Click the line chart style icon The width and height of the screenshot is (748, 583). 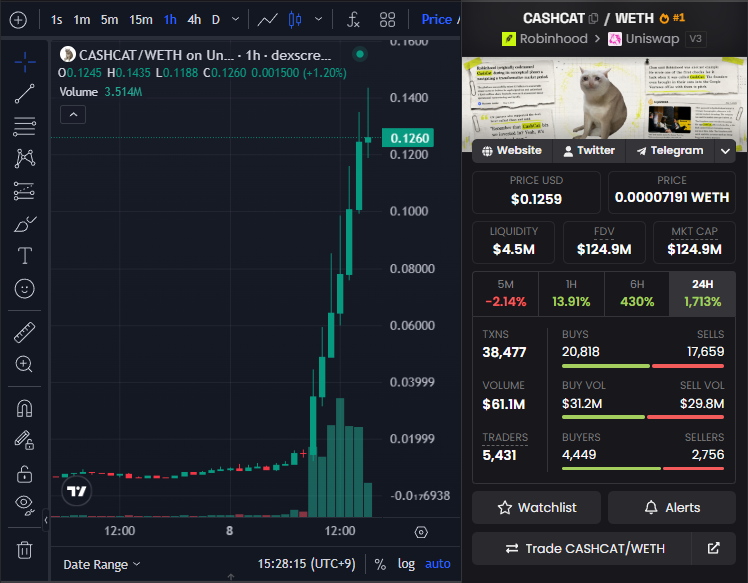click(267, 20)
